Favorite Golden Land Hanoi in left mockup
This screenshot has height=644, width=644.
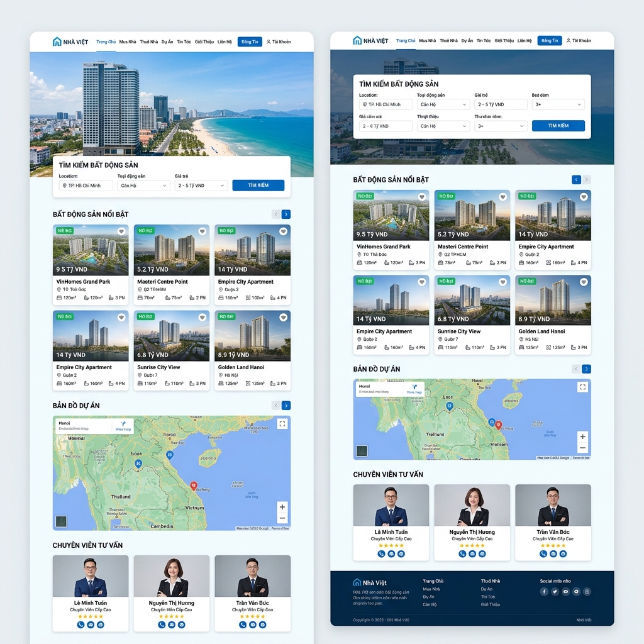(283, 317)
